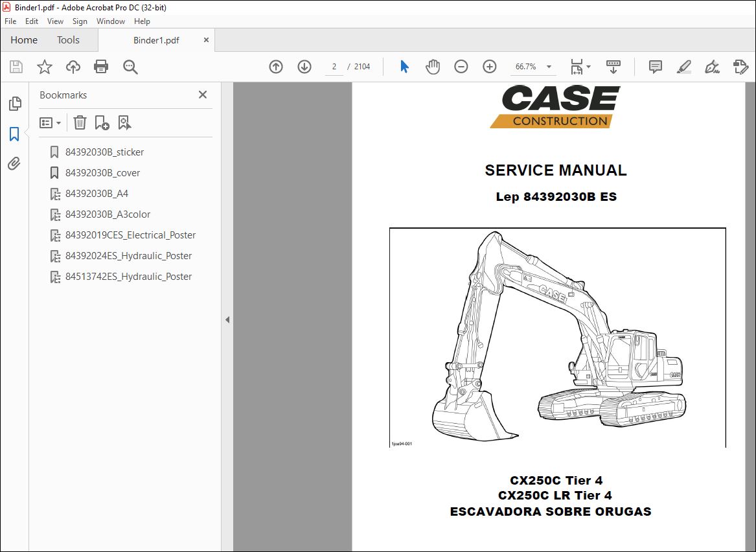Screen dimensions: 756x552
Task: Open bookmark 84513742ES_Hydraulic_Poster
Action: 129,276
